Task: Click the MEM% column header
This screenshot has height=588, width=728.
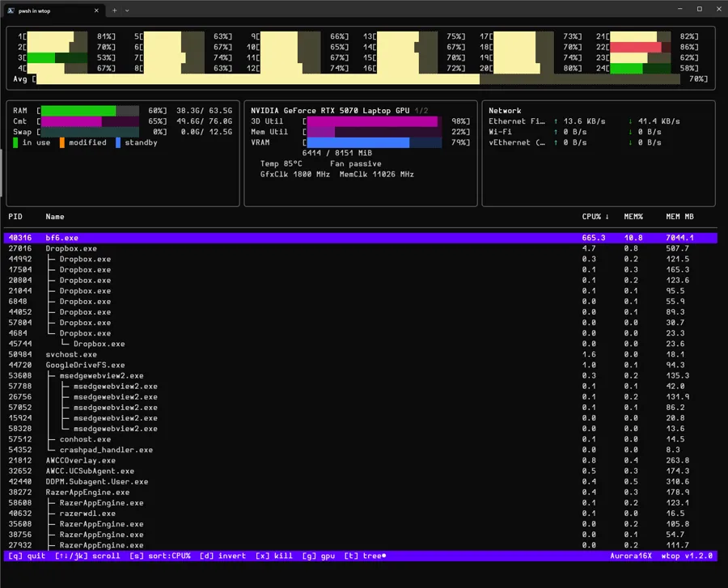Action: pyautogui.click(x=633, y=216)
